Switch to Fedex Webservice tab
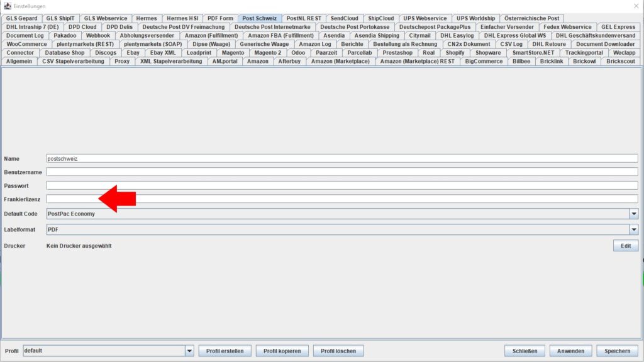Viewport: 644px width, 362px height. click(x=567, y=27)
